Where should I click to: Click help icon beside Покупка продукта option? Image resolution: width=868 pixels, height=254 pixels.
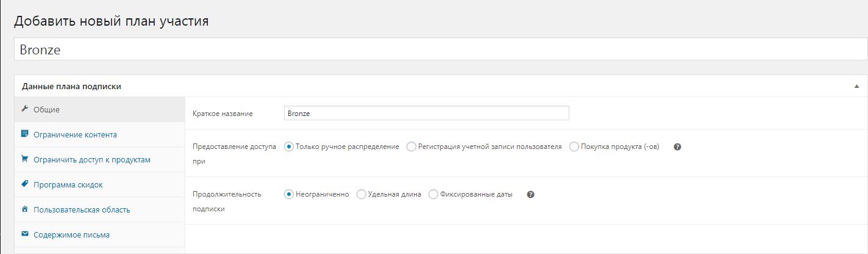[677, 147]
